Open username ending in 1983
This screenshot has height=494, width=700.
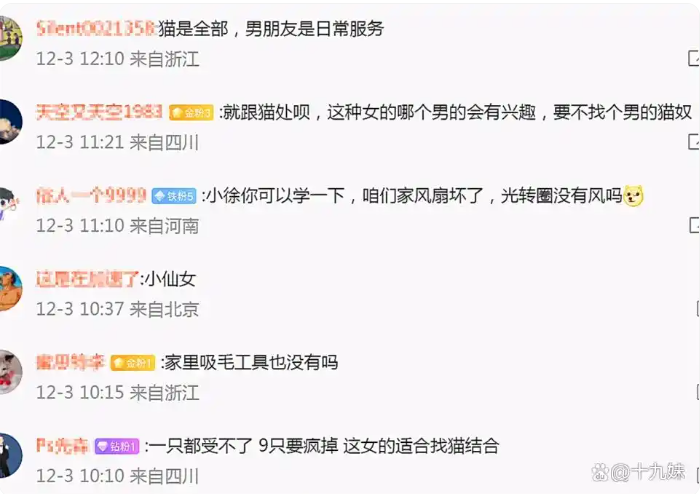coord(99,112)
